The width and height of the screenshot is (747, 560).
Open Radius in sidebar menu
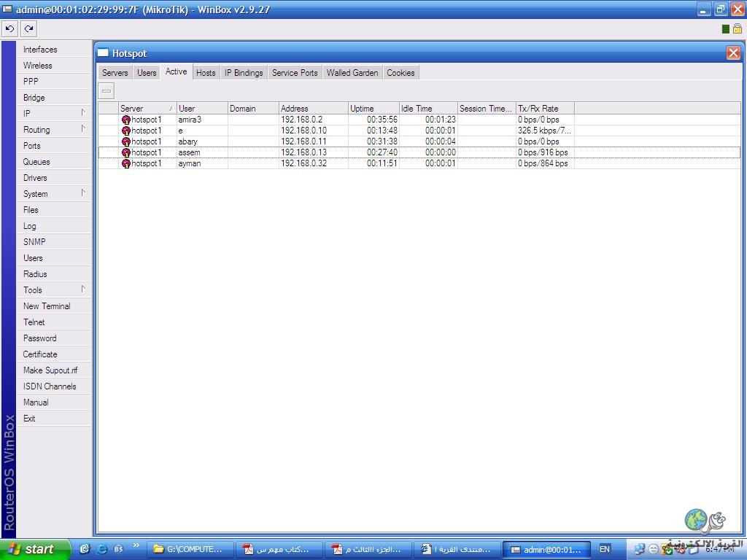click(x=54, y=274)
